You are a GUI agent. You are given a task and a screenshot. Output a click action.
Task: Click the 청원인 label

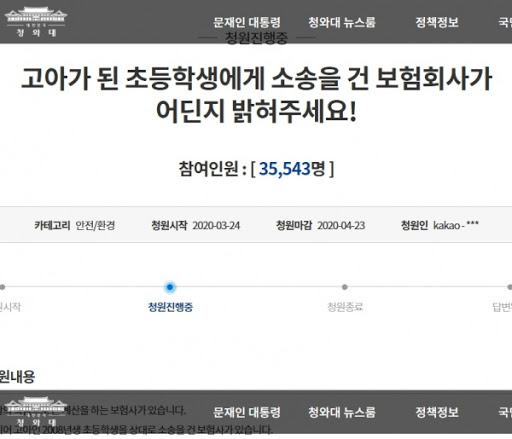[x=414, y=225]
